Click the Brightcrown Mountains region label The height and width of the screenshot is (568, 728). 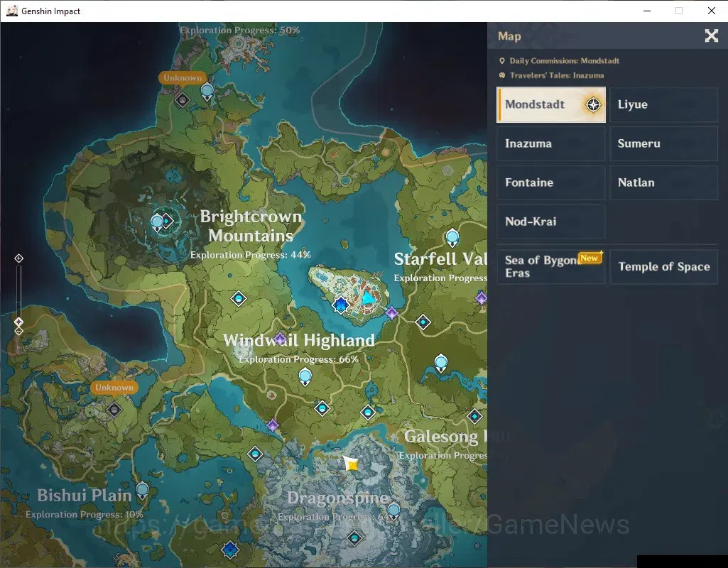pos(251,226)
